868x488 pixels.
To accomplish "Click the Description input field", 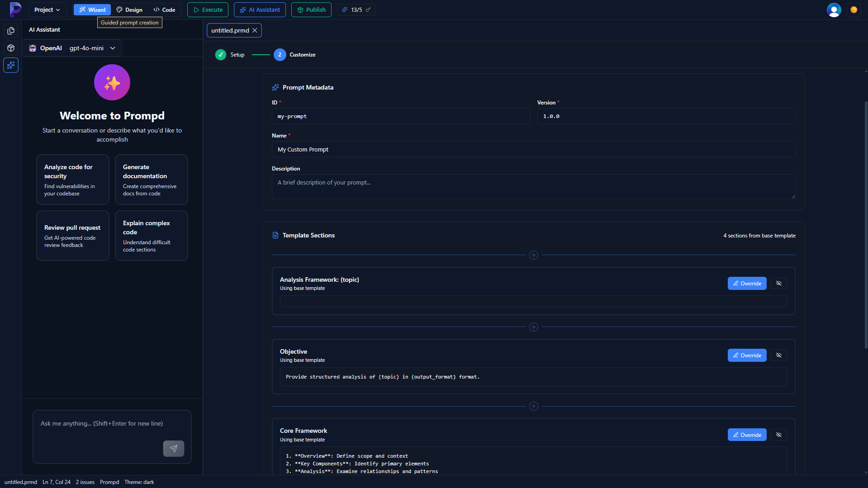I will (533, 186).
